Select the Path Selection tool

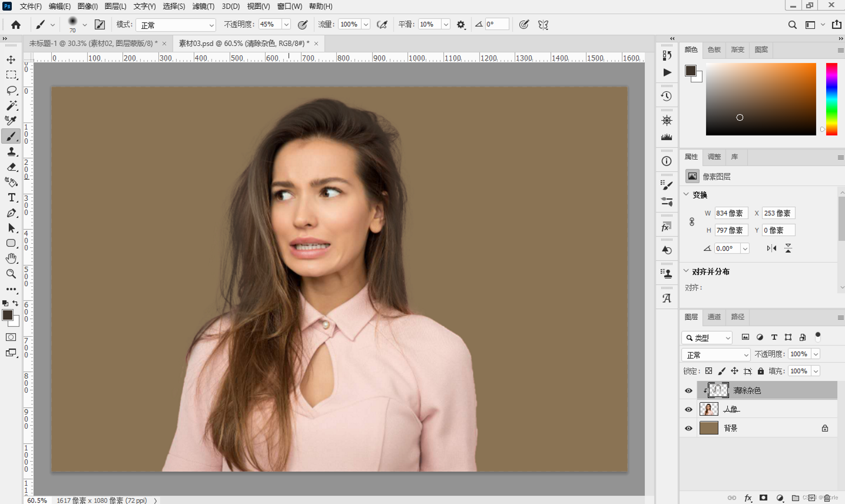tap(11, 228)
